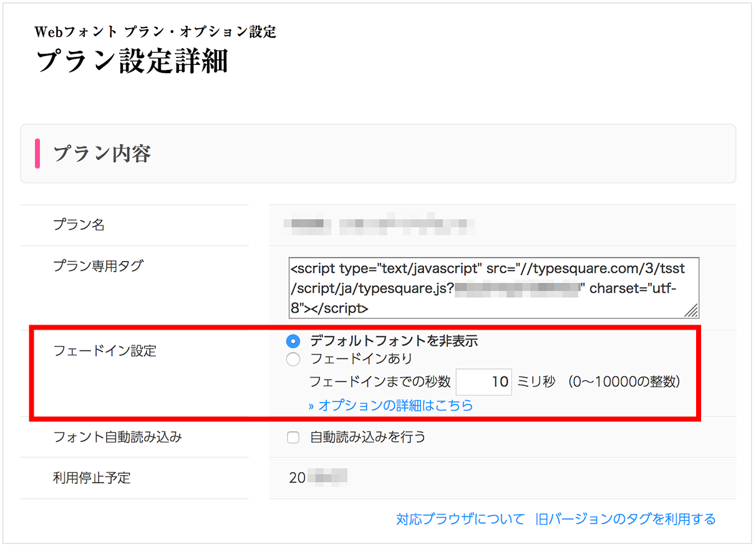Select the デフォルトフォントを非表示 radio button
756x548 pixels.
pyautogui.click(x=293, y=341)
